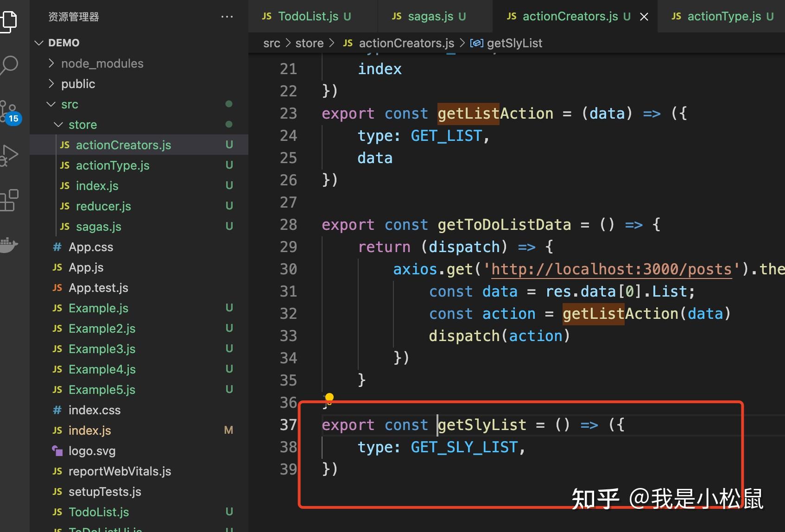Open setupTests.js in the file tree
Image resolution: width=785 pixels, height=532 pixels.
(x=139, y=492)
